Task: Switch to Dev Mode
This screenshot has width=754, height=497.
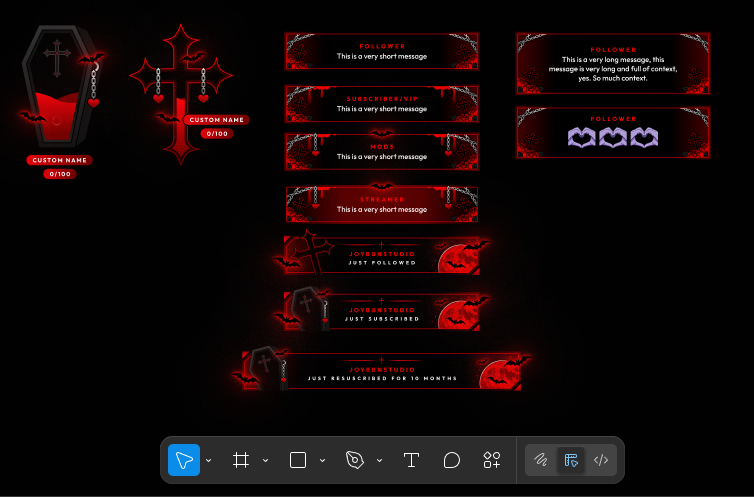Action: coord(601,460)
